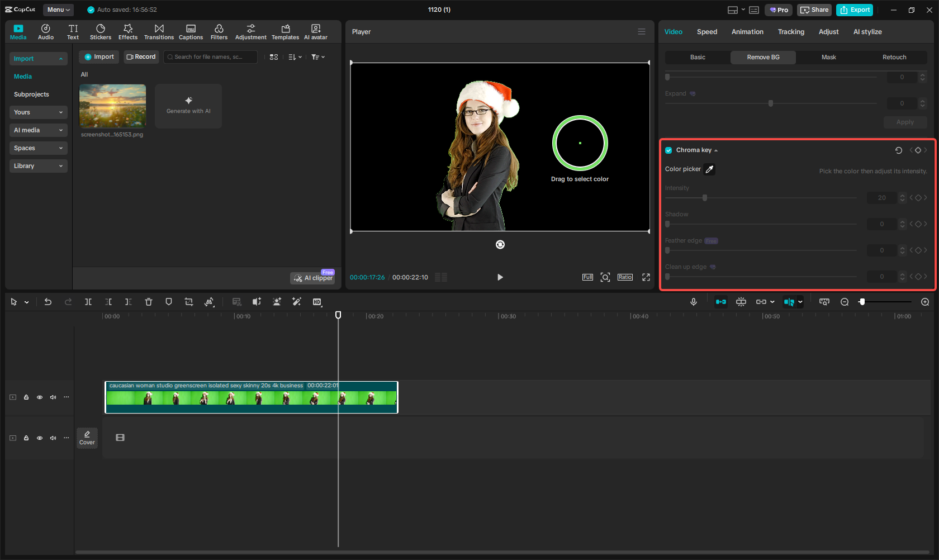Open the Transitions panel
The width and height of the screenshot is (939, 560).
coord(159,31)
